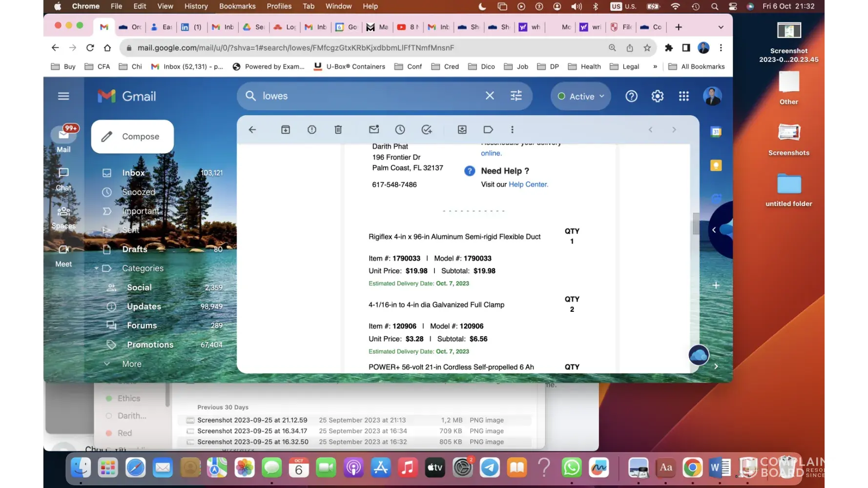Screen dimensions: 868x488
Task: Collapse the Categories section
Action: (x=97, y=268)
